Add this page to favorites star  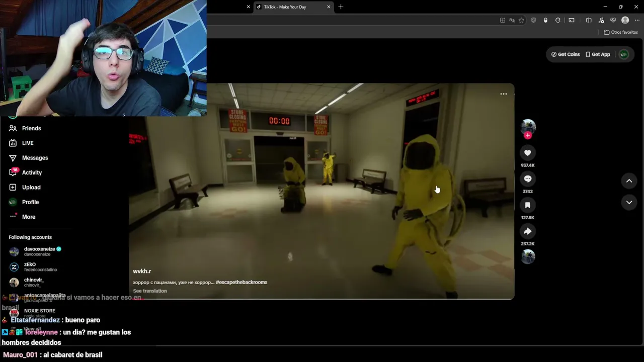pos(522,20)
